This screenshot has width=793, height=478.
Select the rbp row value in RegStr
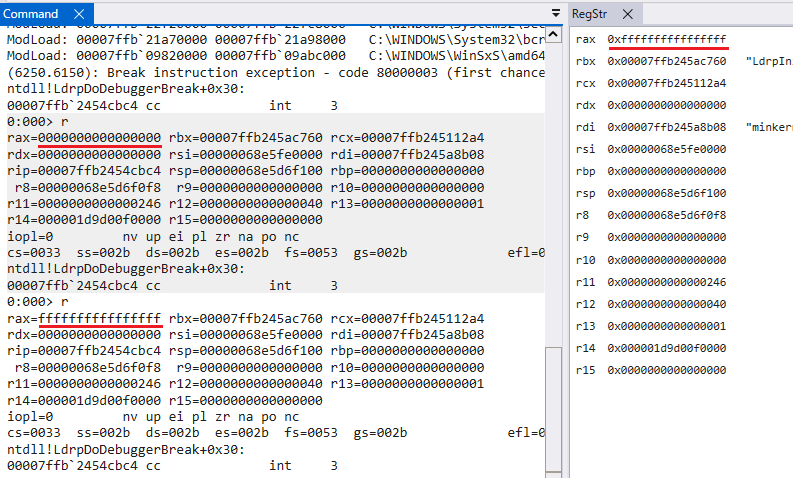click(x=667, y=171)
